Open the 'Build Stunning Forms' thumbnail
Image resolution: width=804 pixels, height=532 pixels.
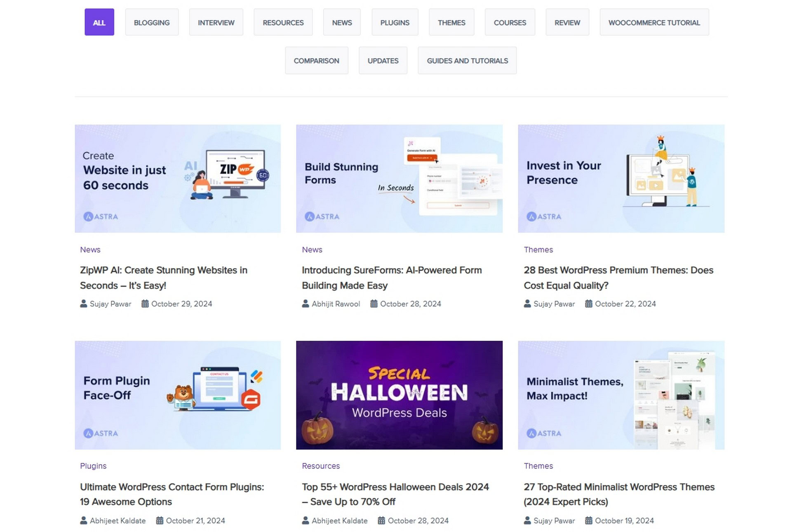tap(399, 179)
